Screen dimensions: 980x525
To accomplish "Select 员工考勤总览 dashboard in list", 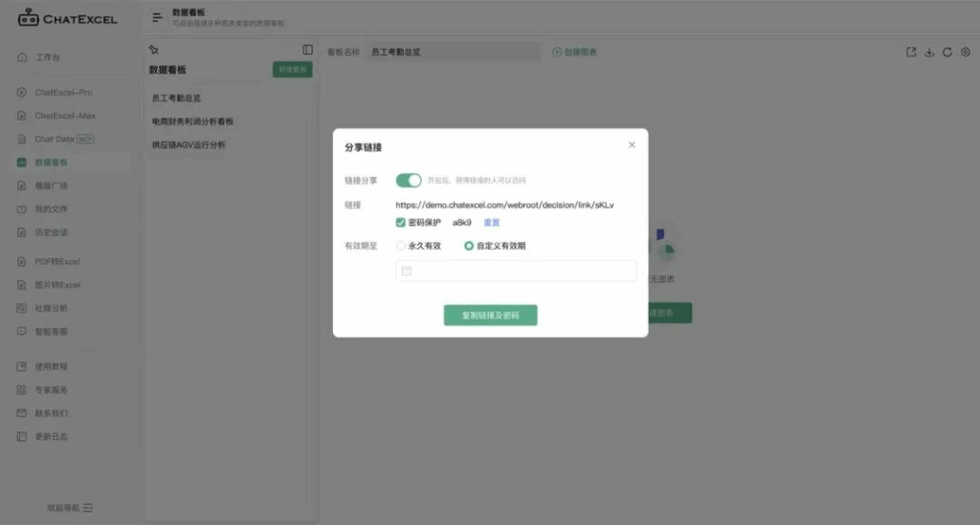I will pyautogui.click(x=176, y=98).
